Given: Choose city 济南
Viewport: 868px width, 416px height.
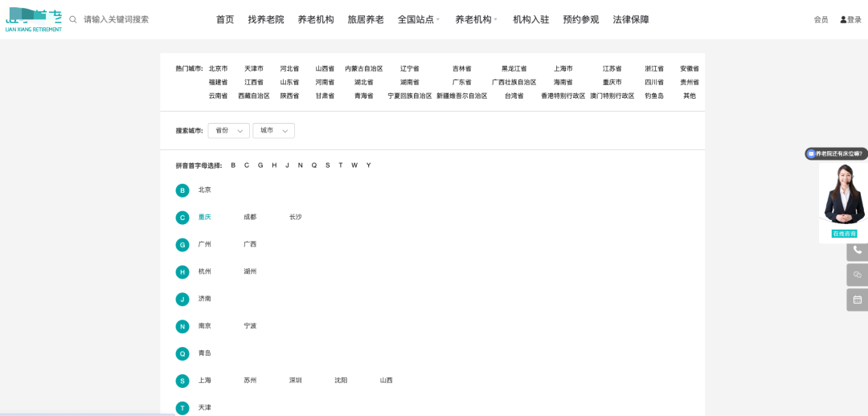Looking at the screenshot, I should coord(205,298).
